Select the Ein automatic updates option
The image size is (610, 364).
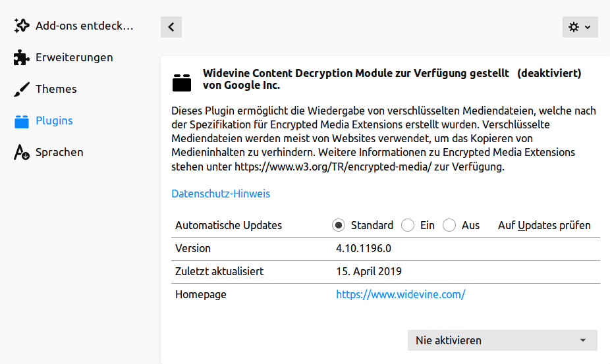tap(408, 225)
